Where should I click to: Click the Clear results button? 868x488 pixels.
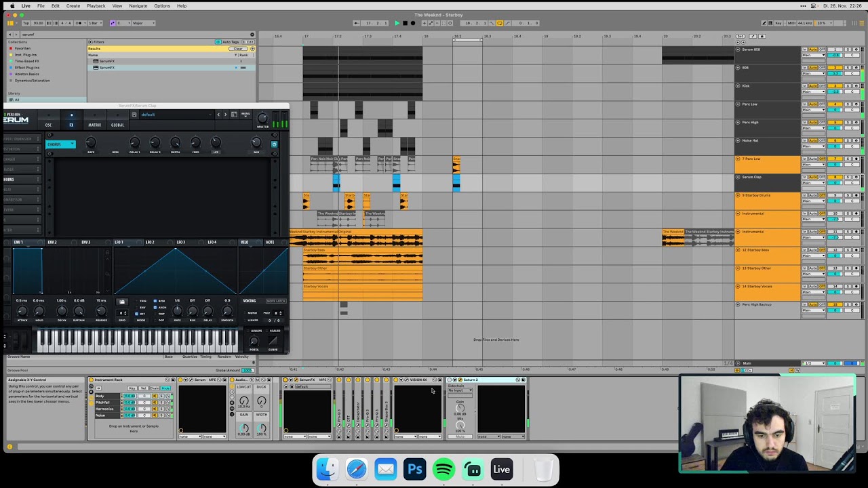click(238, 49)
